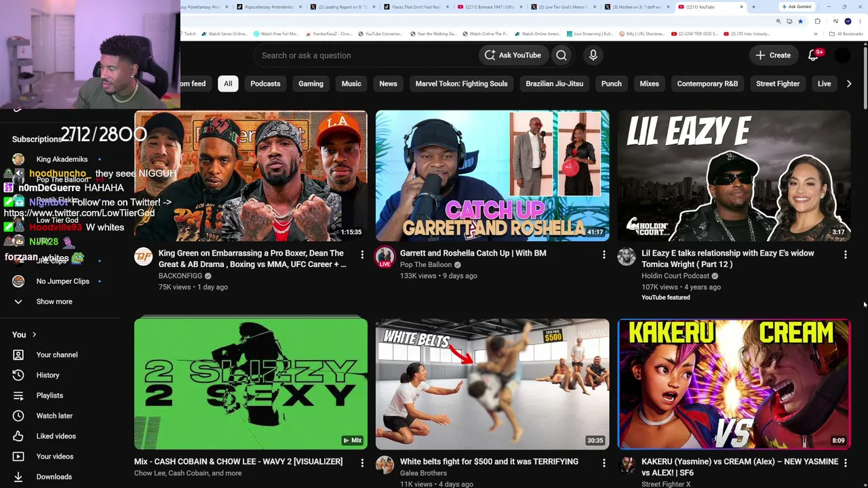Open King Akademiks subscription
Screen dimensions: 868x488
(62, 159)
